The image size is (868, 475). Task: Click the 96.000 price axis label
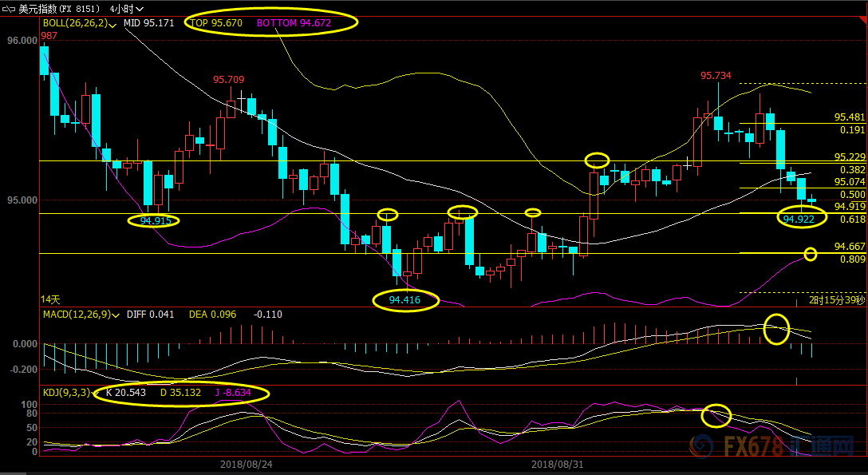coord(22,41)
